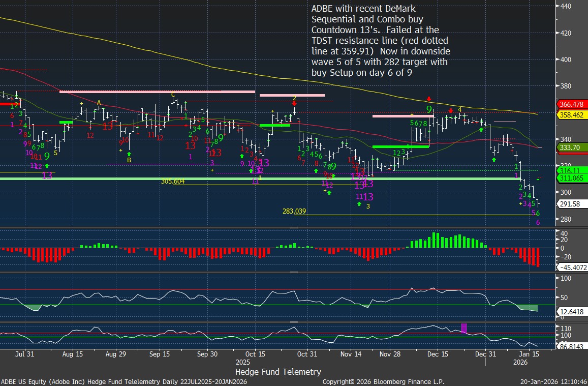Click the large green 9 setup count
Screen dimensions: 588x386
429,109
